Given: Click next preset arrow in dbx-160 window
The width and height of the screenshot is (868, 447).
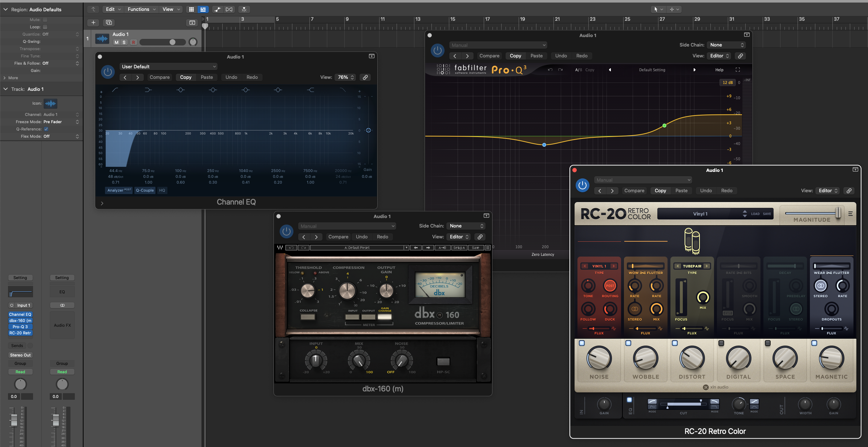Looking at the screenshot, I should coord(316,237).
